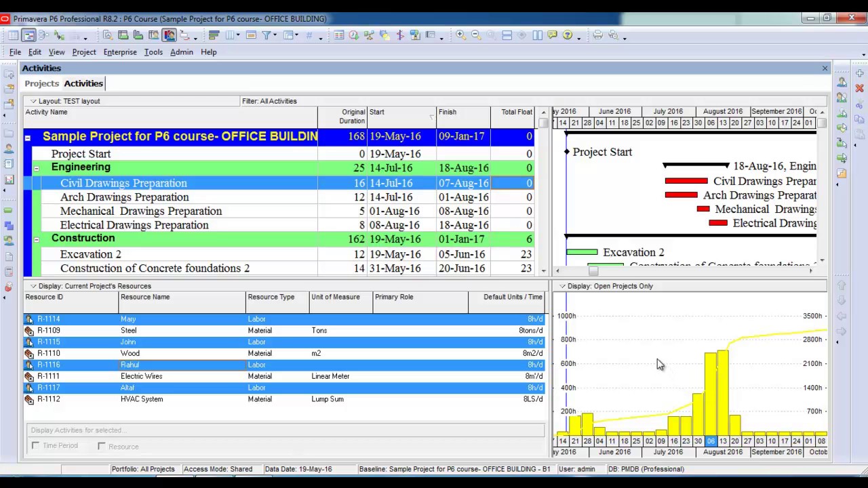This screenshot has width=868, height=488.
Task: Click the Gantt chart horizontal scrollbar thumb
Action: [593, 271]
